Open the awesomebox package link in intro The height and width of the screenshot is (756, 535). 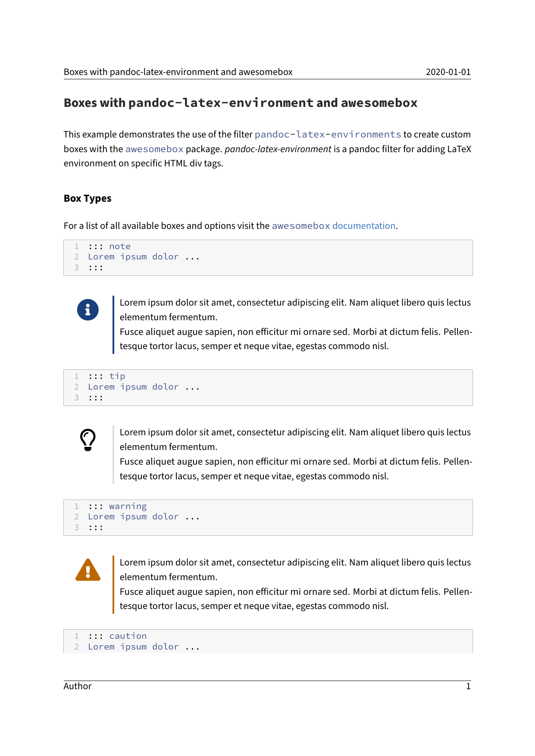tap(154, 149)
